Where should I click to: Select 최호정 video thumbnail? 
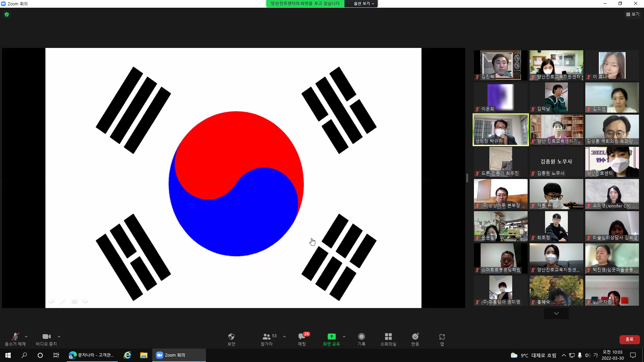[x=556, y=226]
